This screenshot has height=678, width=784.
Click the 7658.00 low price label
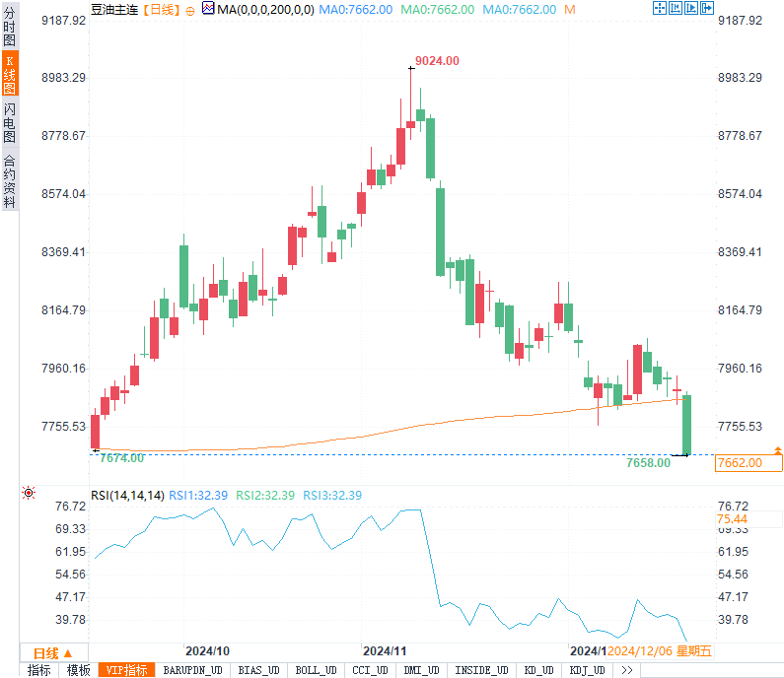click(x=649, y=462)
